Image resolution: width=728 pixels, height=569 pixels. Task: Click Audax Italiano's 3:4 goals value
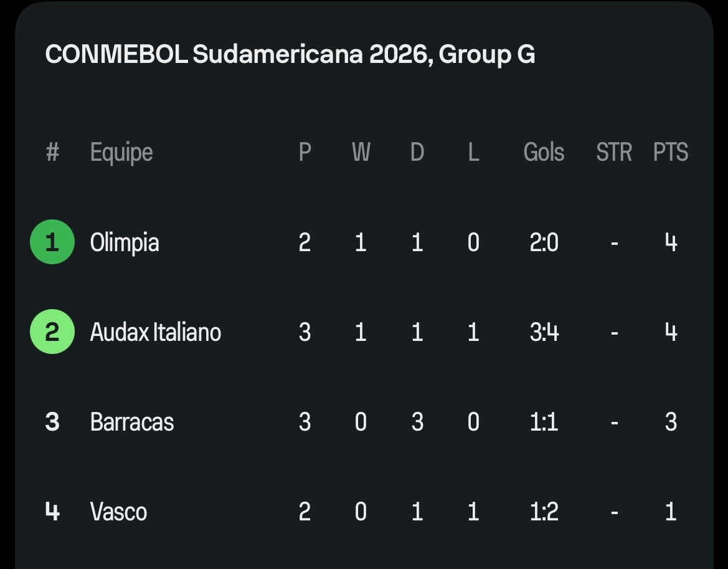click(544, 332)
